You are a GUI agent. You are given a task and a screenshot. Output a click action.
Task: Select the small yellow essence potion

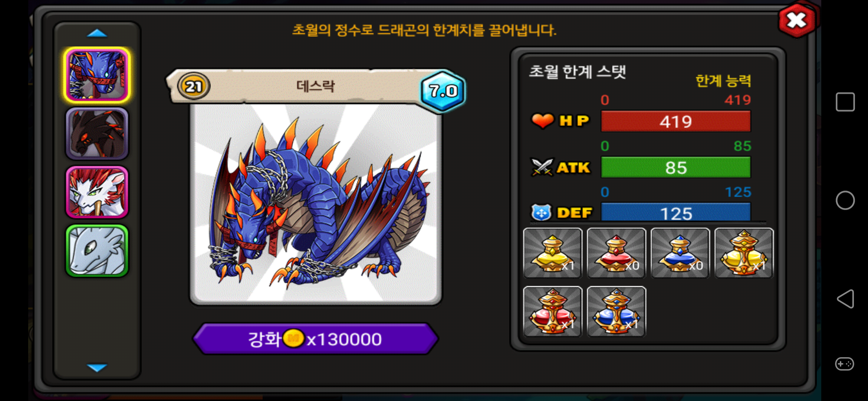coord(552,253)
